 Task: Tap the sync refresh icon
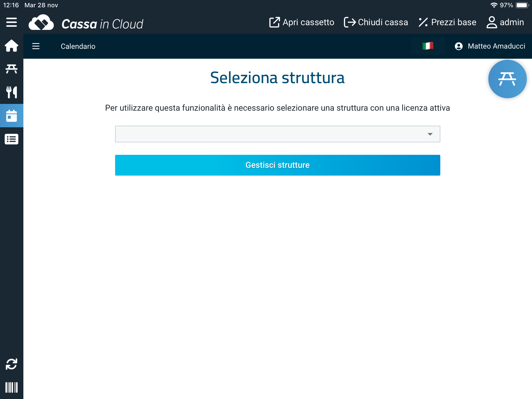[x=11, y=364]
